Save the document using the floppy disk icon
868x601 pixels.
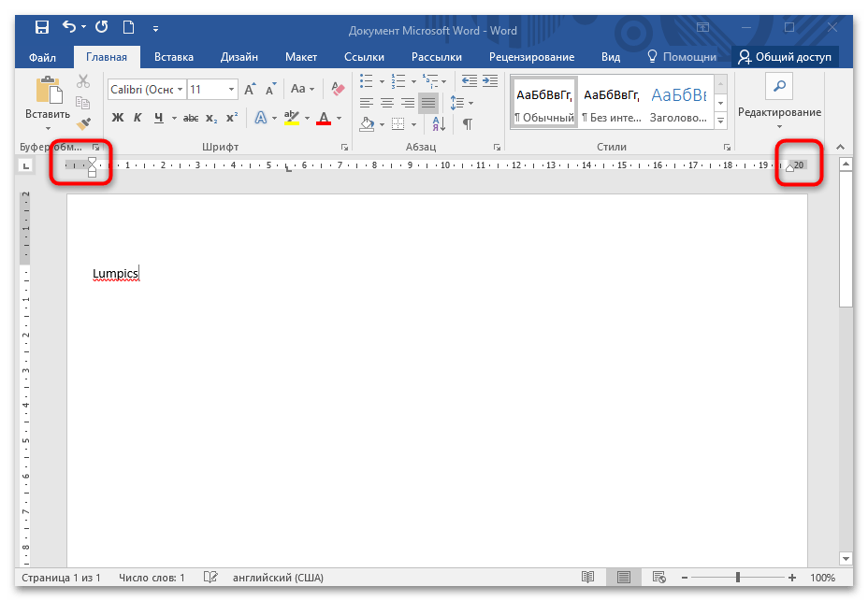(42, 29)
